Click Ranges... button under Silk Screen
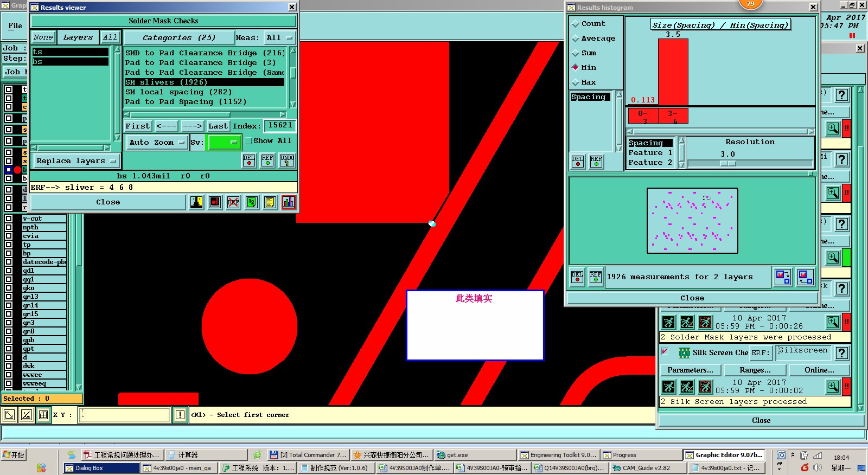Screen dimensions: 868x475 755,370
